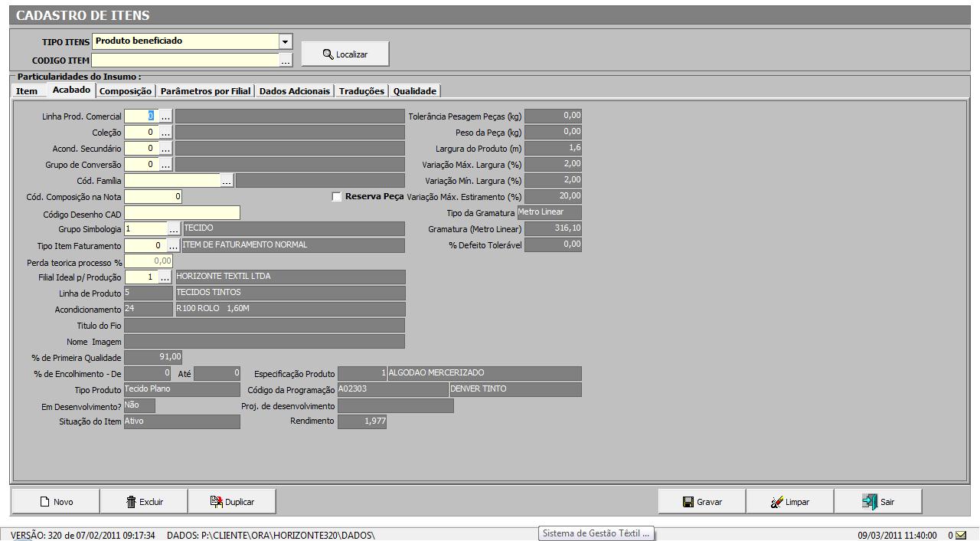Open the Grupo Simbologia lookup button
The image size is (980, 541).
pos(174,229)
